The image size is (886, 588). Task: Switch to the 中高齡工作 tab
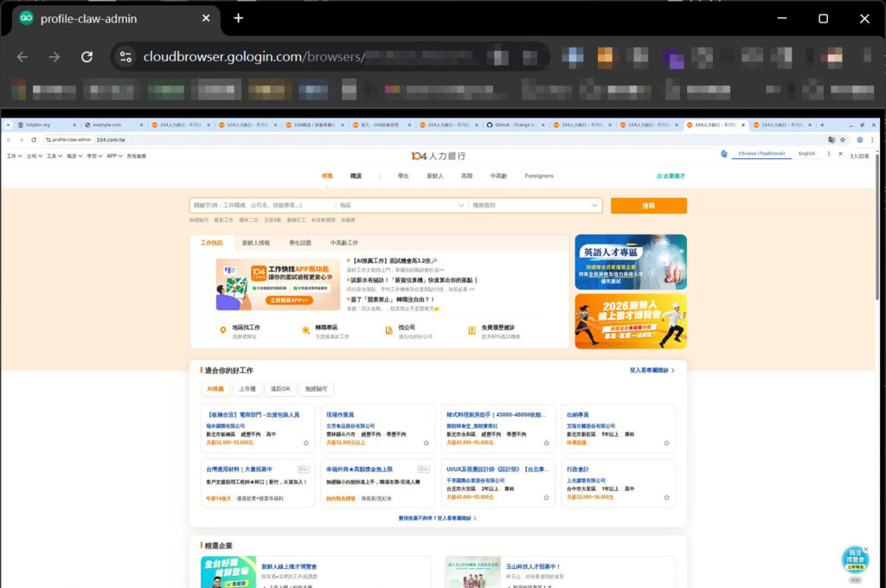pyautogui.click(x=344, y=243)
